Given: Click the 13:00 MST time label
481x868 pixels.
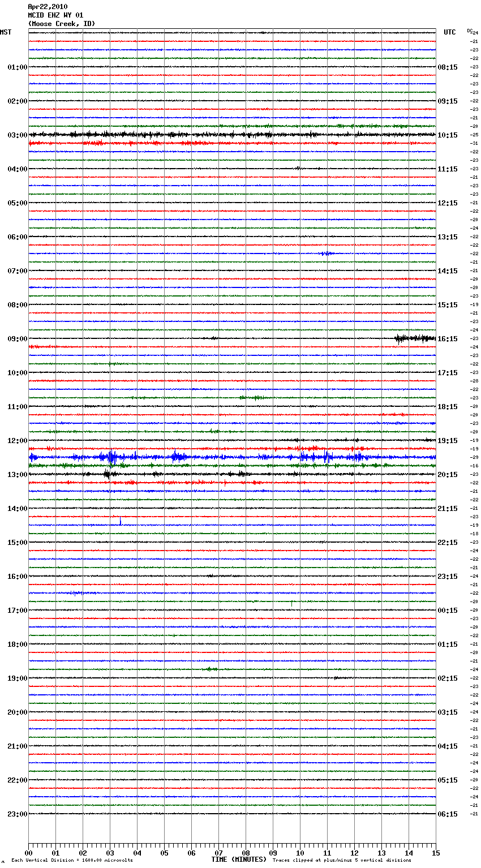Looking at the screenshot, I should [x=17, y=475].
